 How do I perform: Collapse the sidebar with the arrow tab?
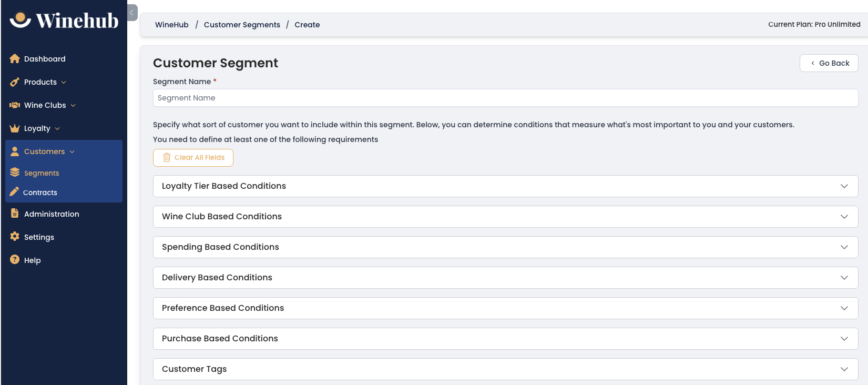(x=132, y=13)
